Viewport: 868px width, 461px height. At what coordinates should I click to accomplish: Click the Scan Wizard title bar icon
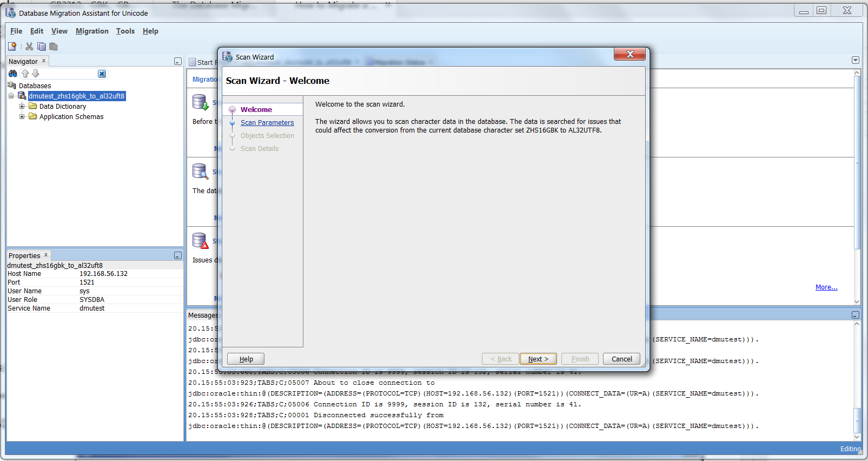coord(228,57)
